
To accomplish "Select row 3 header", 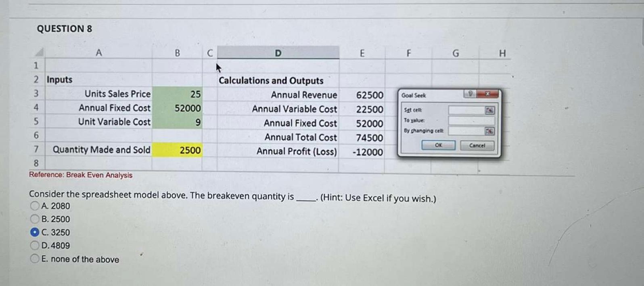I will 36,94.
